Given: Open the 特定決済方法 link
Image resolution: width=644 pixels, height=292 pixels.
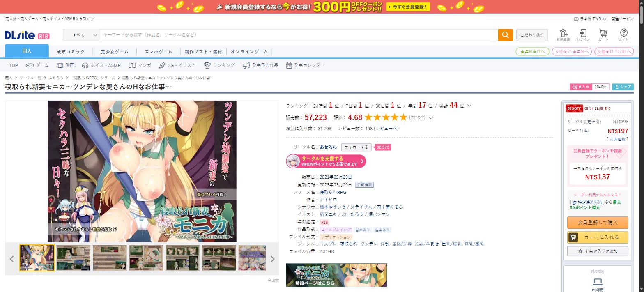Looking at the screenshot, I should pos(588,202).
